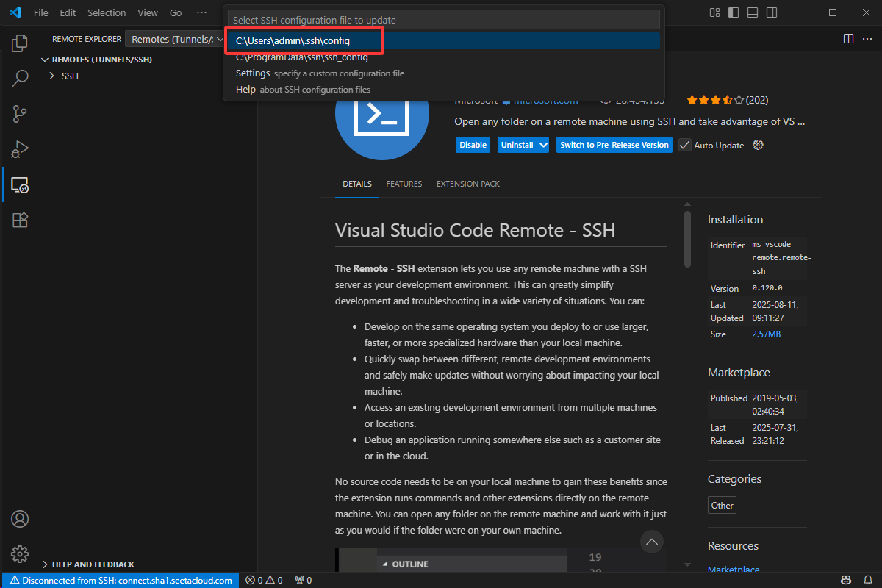This screenshot has width=882, height=588.
Task: Open the notifications bell icon
Action: point(867,580)
